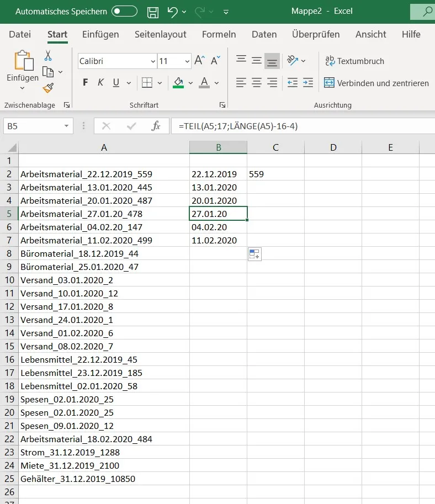Enable Textumbruch wrap text
The image size is (435, 504).
click(354, 61)
